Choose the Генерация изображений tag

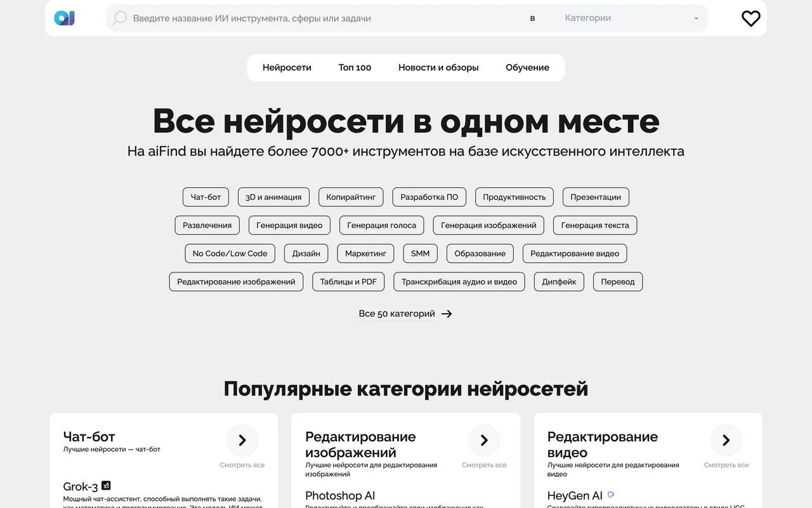tap(488, 225)
